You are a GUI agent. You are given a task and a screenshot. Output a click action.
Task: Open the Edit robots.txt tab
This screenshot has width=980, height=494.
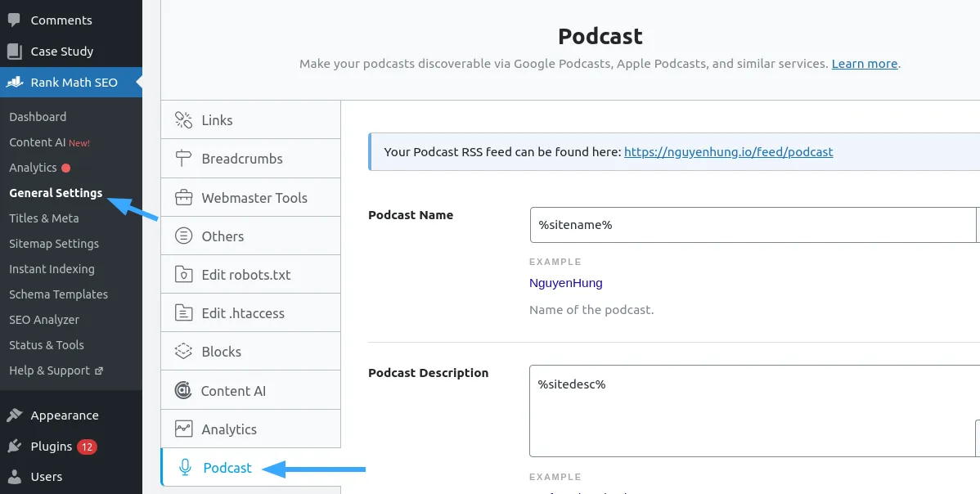pos(250,275)
